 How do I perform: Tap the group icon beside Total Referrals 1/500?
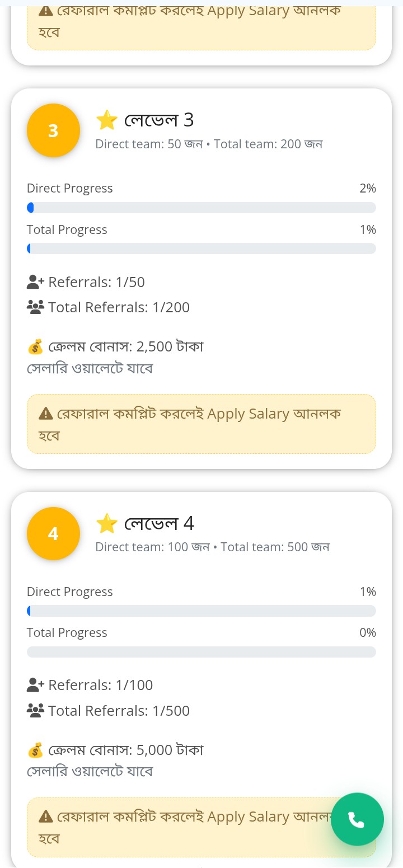(x=35, y=711)
